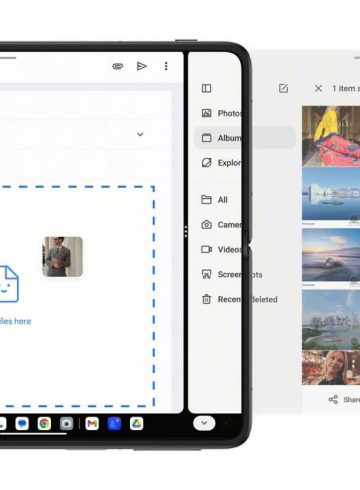Tap the pencil edit icon in Gallery
This screenshot has width=360, height=490.
(x=283, y=88)
